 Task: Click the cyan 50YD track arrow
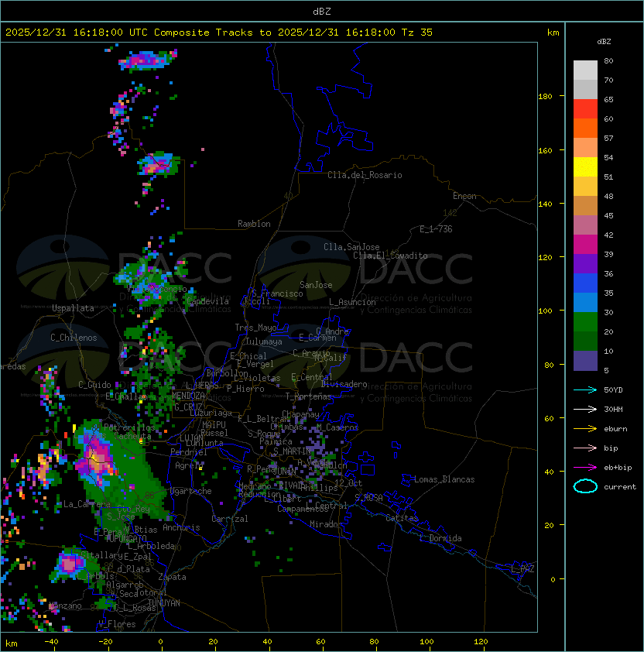point(585,389)
